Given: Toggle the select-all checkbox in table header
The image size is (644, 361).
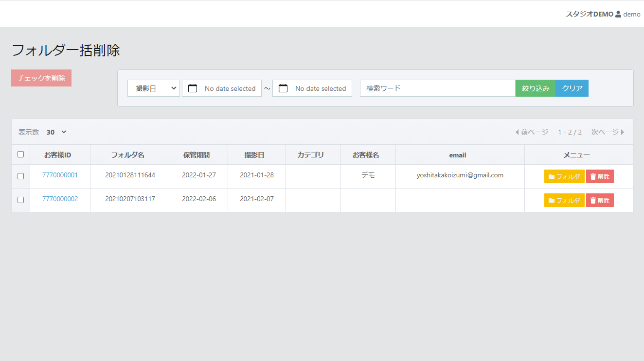Looking at the screenshot, I should click(x=20, y=155).
